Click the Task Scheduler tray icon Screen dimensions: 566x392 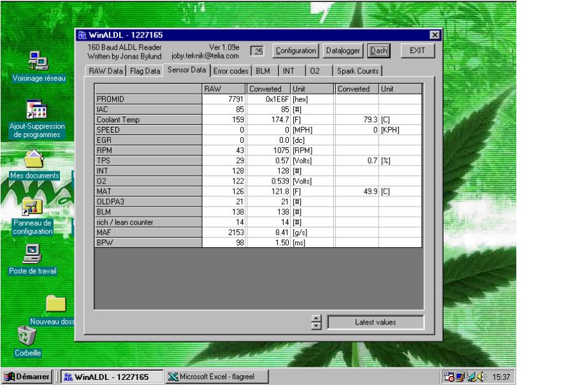click(x=449, y=377)
